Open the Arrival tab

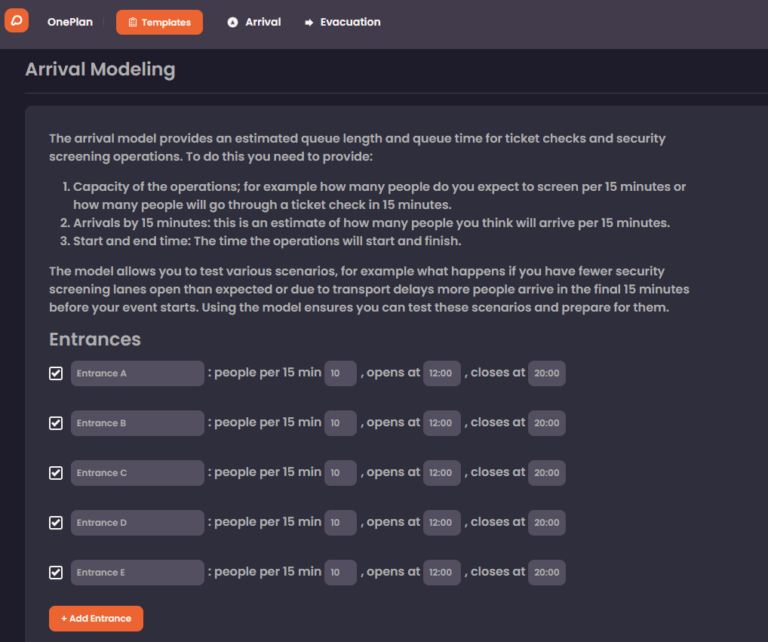[x=254, y=22]
